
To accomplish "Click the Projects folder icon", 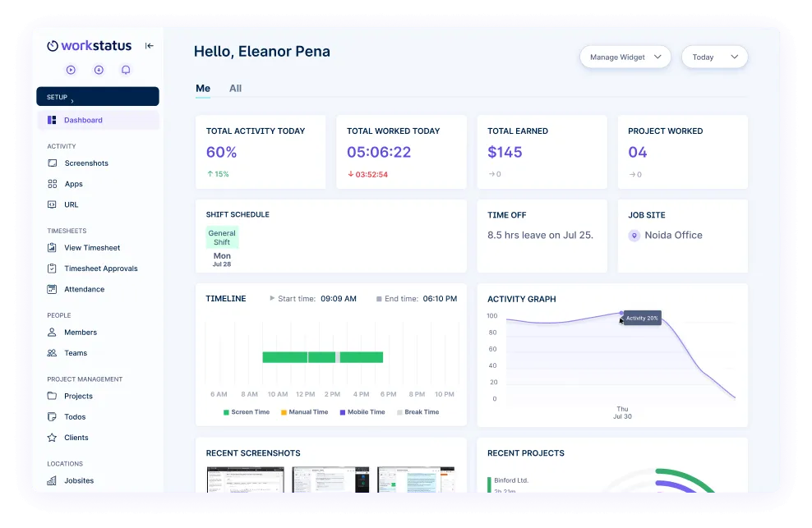I will (52, 396).
